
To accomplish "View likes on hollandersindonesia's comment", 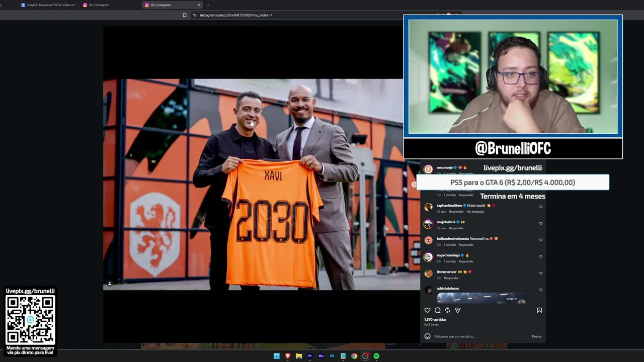I will point(450,245).
